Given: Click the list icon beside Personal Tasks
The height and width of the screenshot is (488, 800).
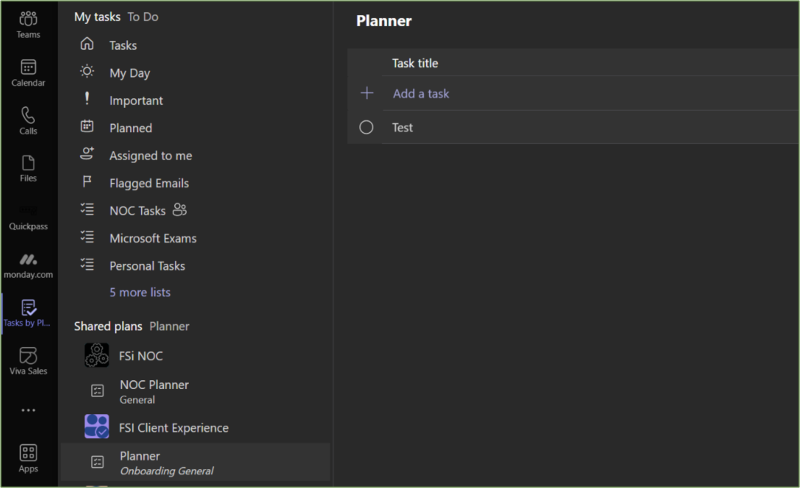Looking at the screenshot, I should (x=87, y=264).
